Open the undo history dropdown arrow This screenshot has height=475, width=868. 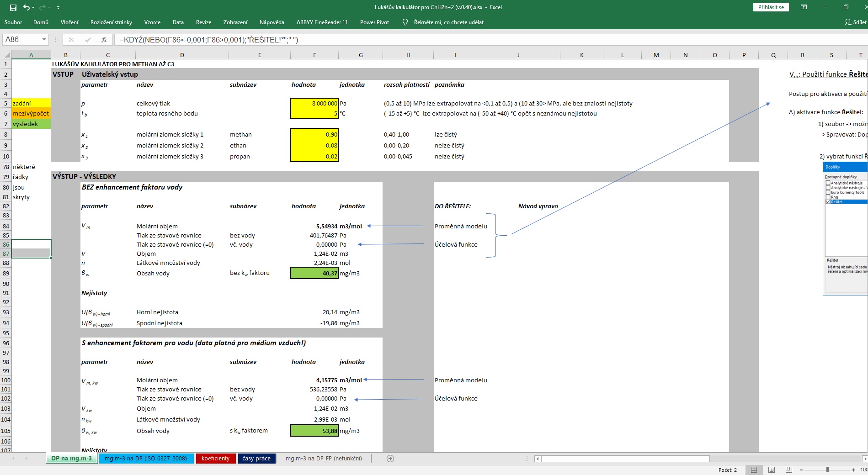pos(33,8)
